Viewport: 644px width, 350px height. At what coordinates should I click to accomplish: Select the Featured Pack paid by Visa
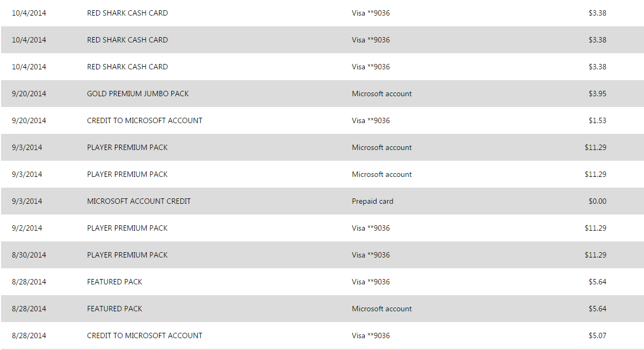(322, 282)
